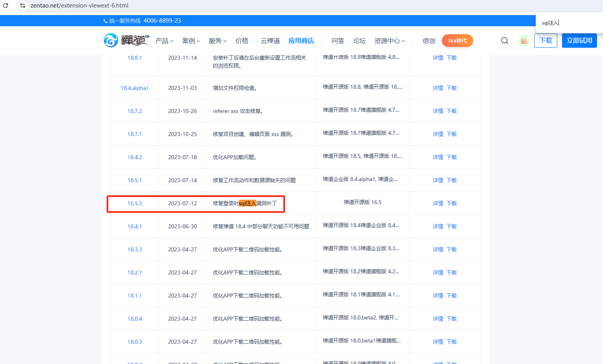Expand the 资源中心 dropdown menu

coord(389,41)
